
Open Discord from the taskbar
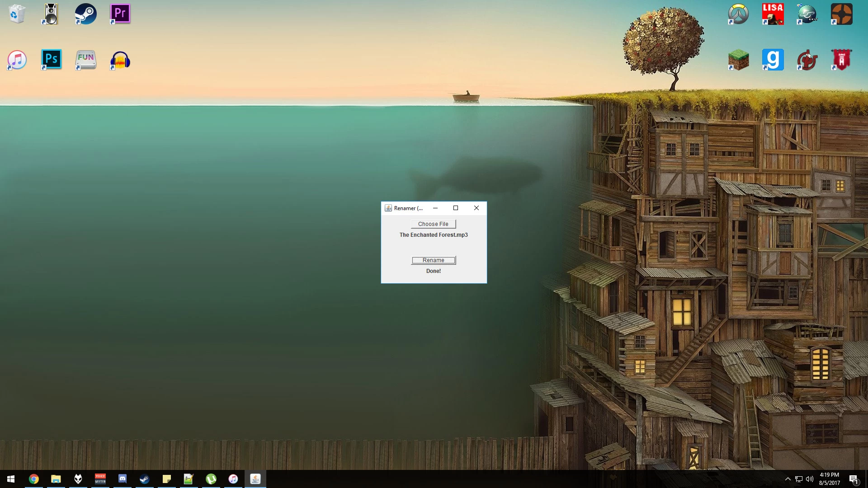(123, 479)
